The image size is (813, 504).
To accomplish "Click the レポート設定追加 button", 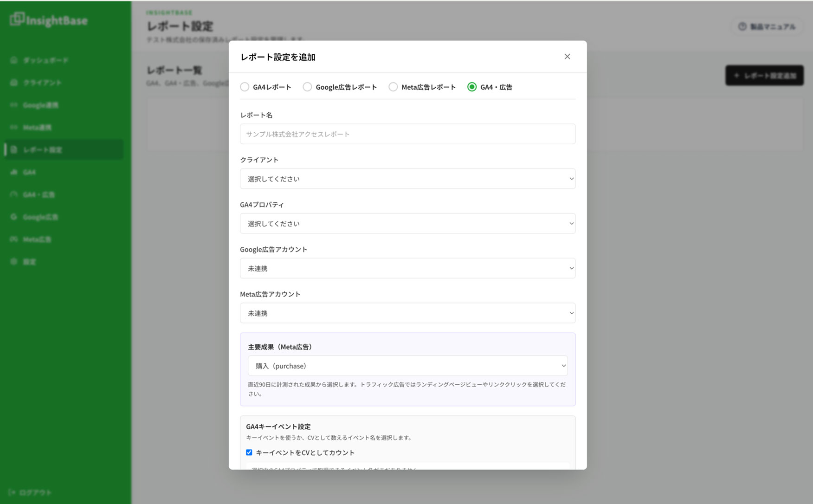I will (x=764, y=75).
